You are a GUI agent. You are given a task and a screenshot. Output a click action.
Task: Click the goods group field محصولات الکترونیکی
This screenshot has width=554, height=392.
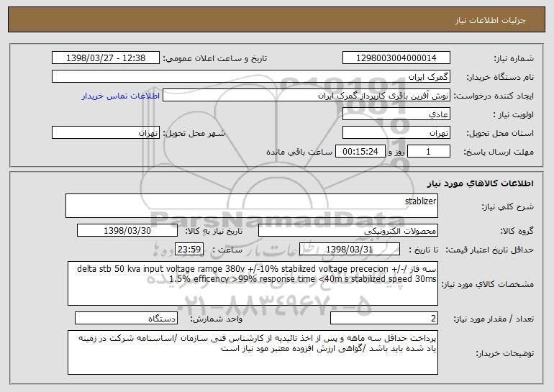(348, 230)
